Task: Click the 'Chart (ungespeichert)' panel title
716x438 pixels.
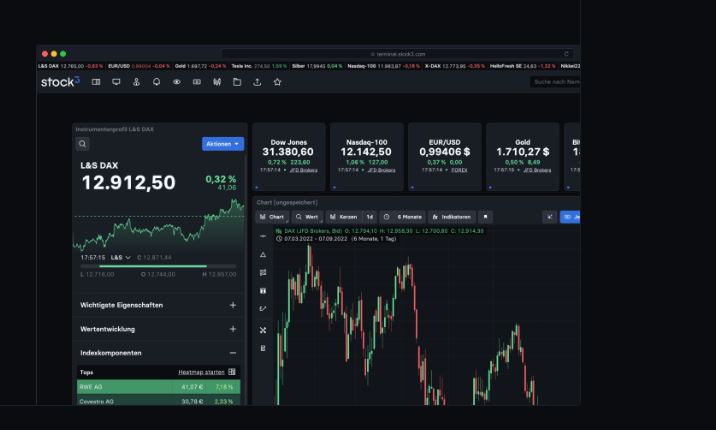Action: tap(287, 202)
